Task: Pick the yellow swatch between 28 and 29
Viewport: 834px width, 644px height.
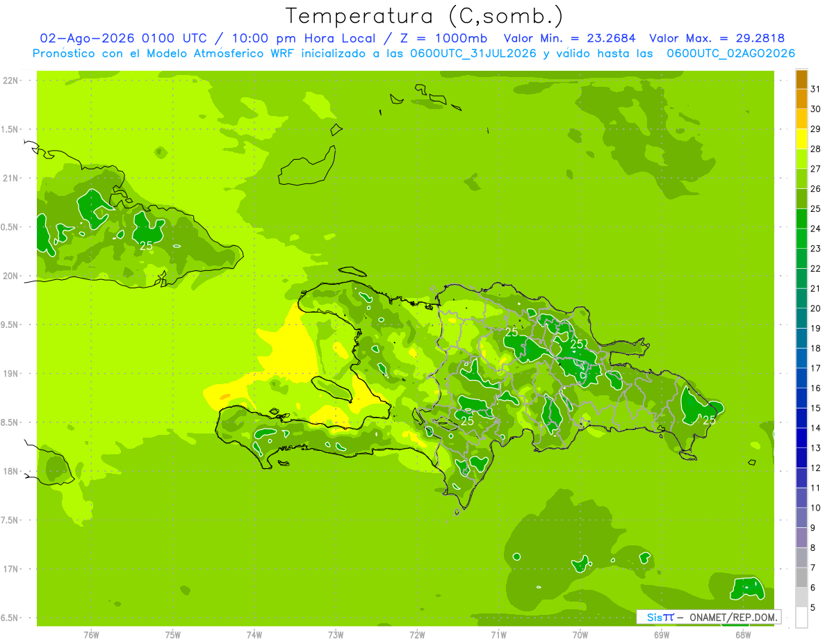Action: point(801,139)
